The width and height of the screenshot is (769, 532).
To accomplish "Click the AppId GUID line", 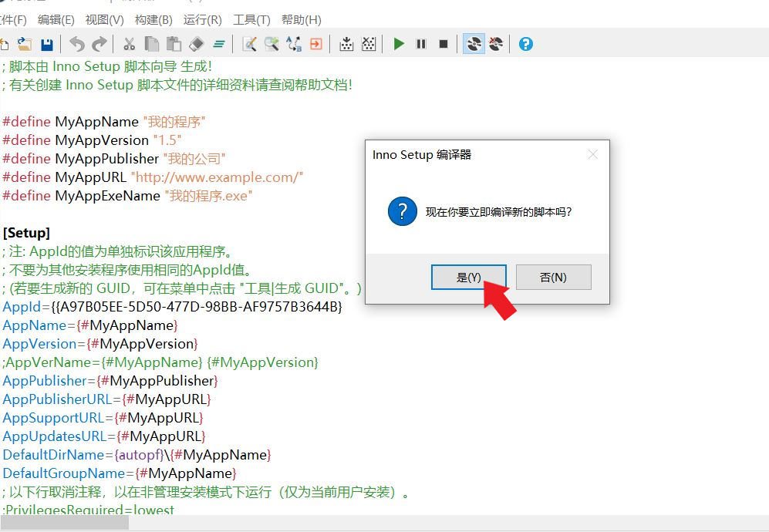I will pos(173,307).
